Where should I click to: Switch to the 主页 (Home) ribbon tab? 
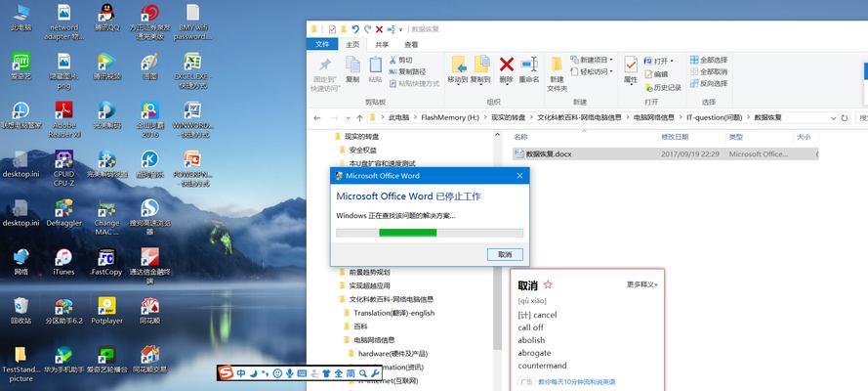tap(352, 44)
